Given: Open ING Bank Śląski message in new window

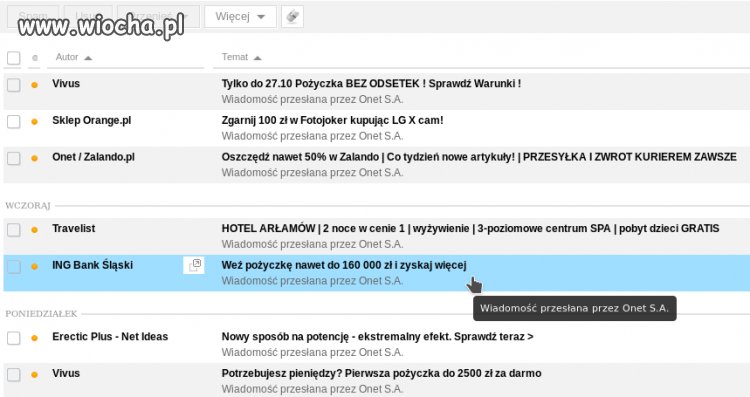Looking at the screenshot, I should coord(194,265).
